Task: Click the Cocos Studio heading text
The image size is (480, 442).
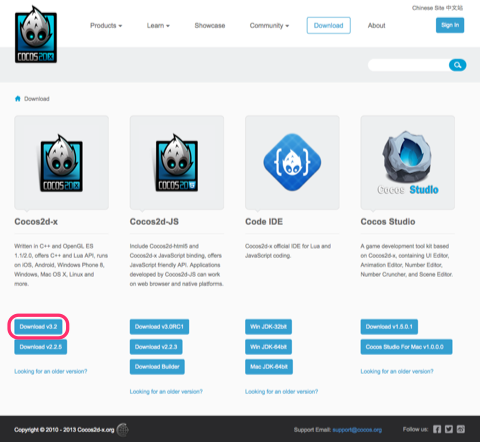Action: pyautogui.click(x=388, y=222)
